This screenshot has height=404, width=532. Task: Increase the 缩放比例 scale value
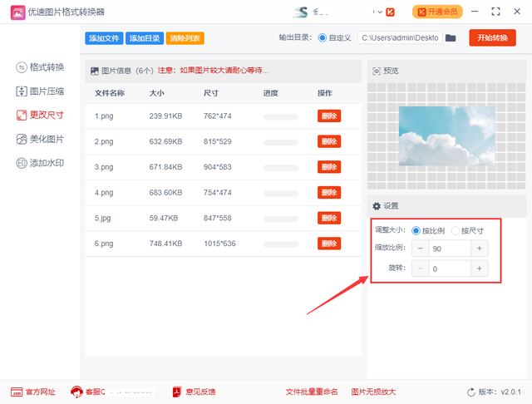point(480,249)
